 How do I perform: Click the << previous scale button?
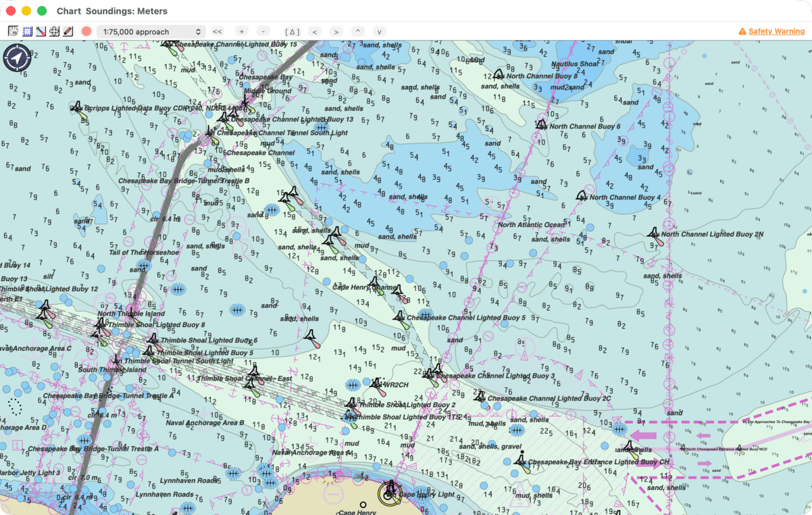coord(218,32)
